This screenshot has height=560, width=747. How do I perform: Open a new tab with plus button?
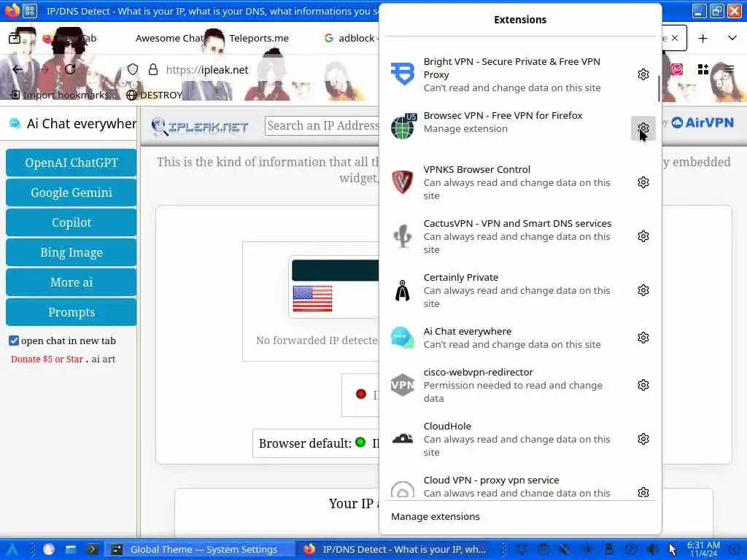[x=703, y=38]
